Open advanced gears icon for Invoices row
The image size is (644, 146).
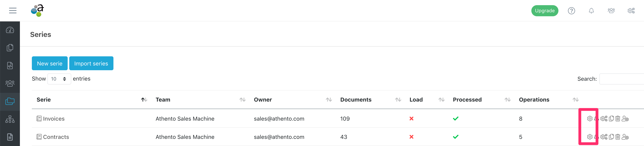click(x=604, y=119)
